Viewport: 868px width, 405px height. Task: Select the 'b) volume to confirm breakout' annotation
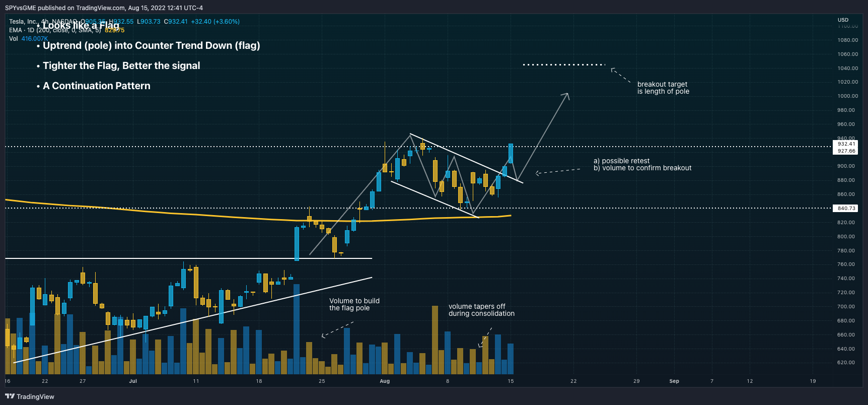(642, 168)
